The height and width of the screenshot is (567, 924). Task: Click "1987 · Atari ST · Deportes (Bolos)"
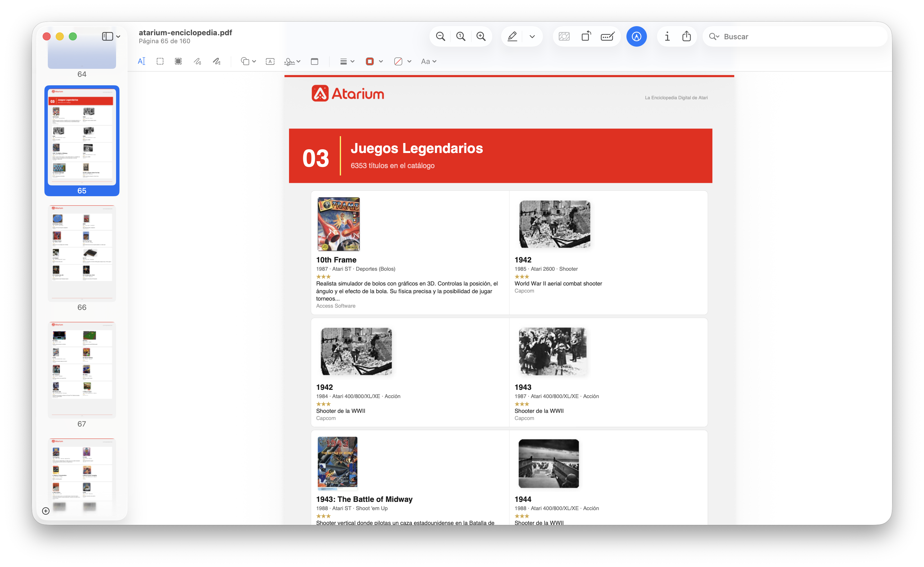pyautogui.click(x=356, y=269)
